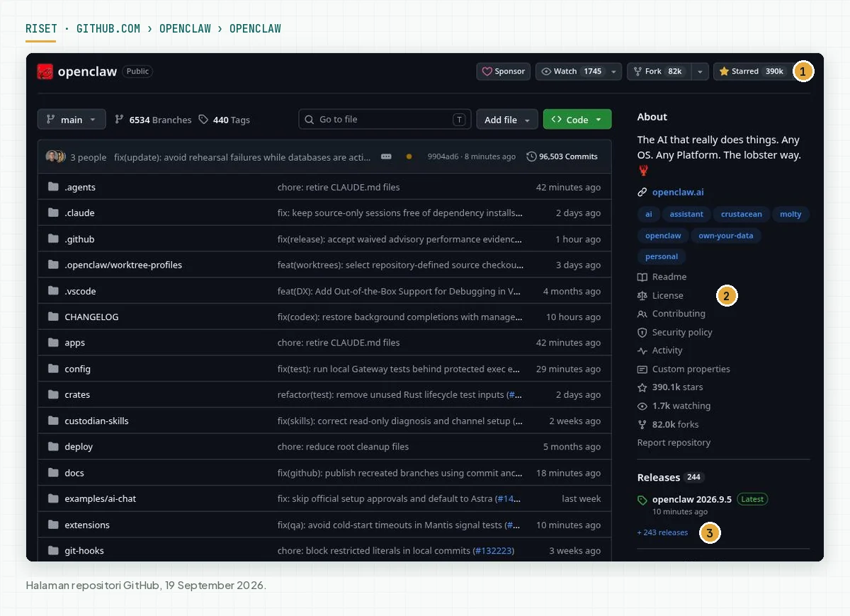Click the folder icon beside config

(x=53, y=369)
